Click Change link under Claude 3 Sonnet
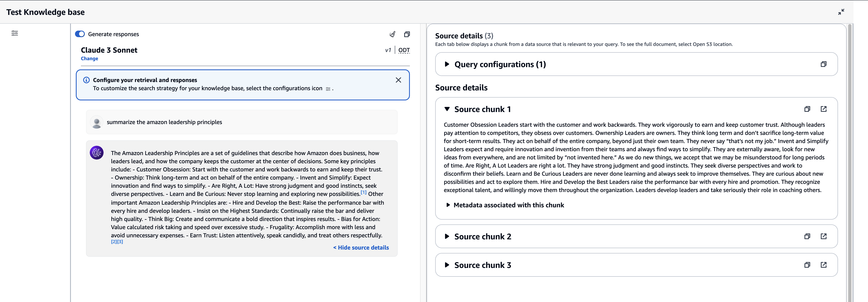The image size is (868, 302). [89, 59]
